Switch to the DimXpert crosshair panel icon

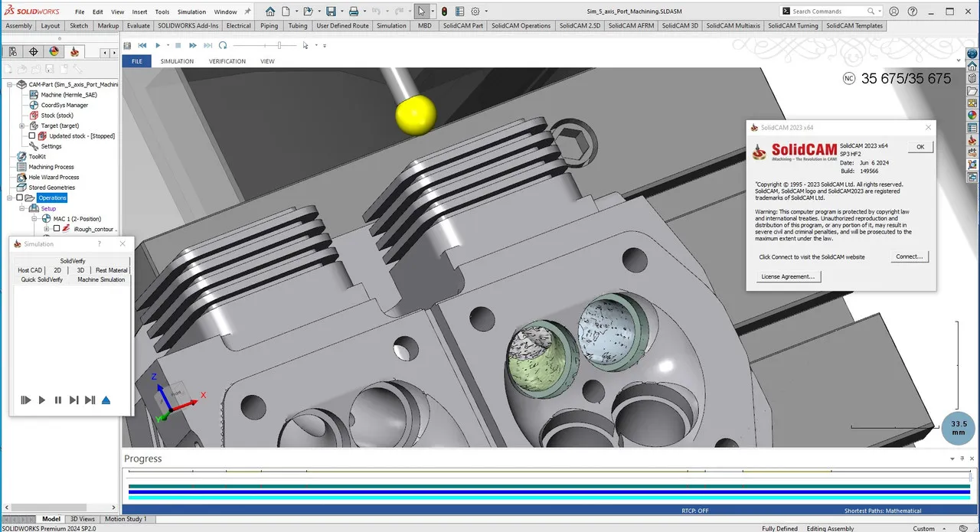tap(33, 52)
